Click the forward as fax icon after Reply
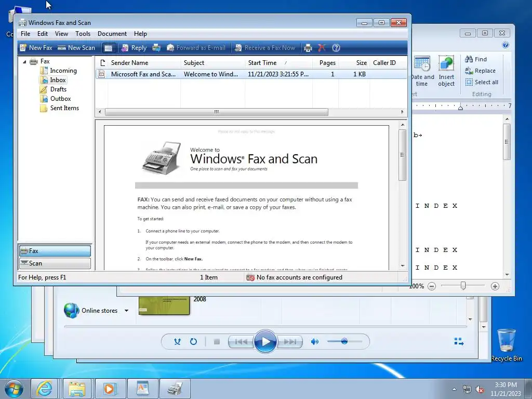Image resolution: width=532 pixels, height=399 pixels. point(156,48)
